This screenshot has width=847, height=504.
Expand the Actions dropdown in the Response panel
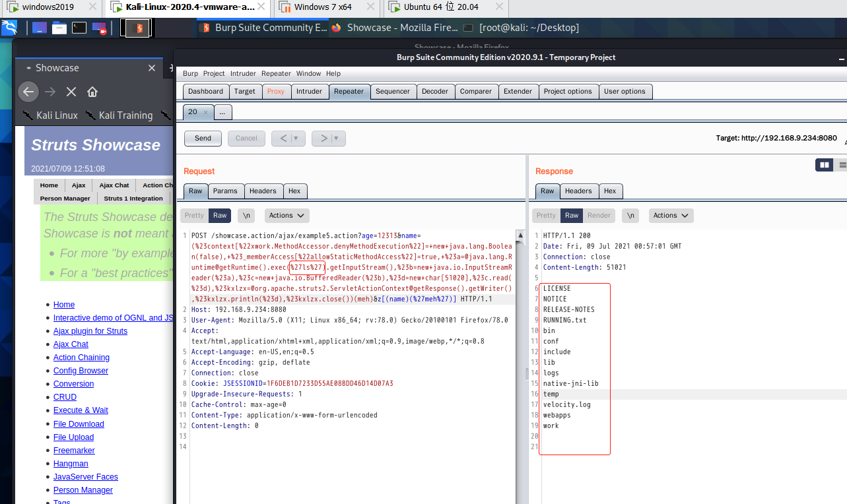[671, 215]
